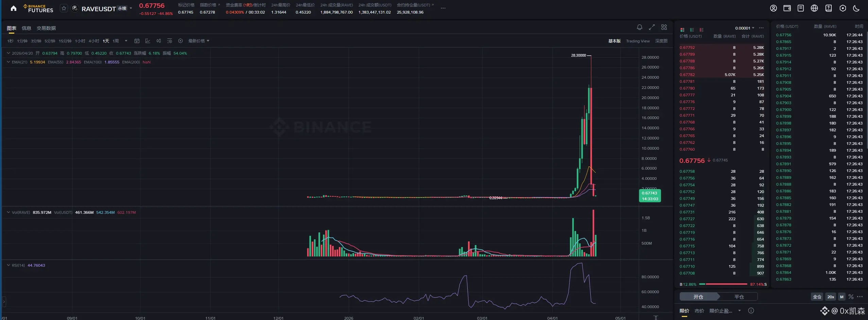Click the ask price 0.67792 row
The image size is (868, 320).
[722, 48]
